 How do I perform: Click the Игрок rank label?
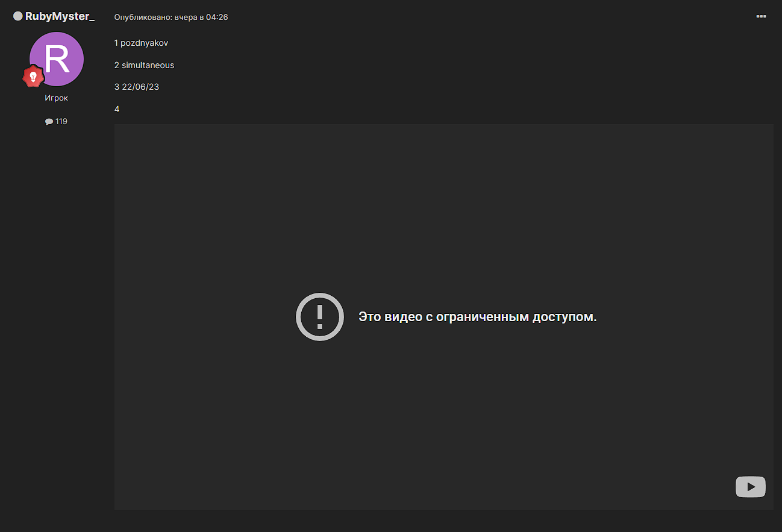57,98
